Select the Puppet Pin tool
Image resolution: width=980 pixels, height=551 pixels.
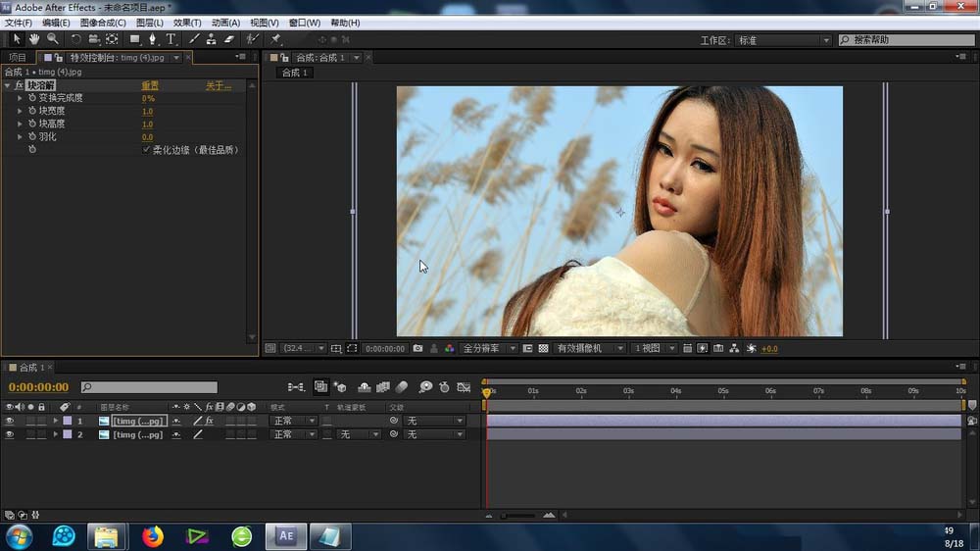(275, 39)
